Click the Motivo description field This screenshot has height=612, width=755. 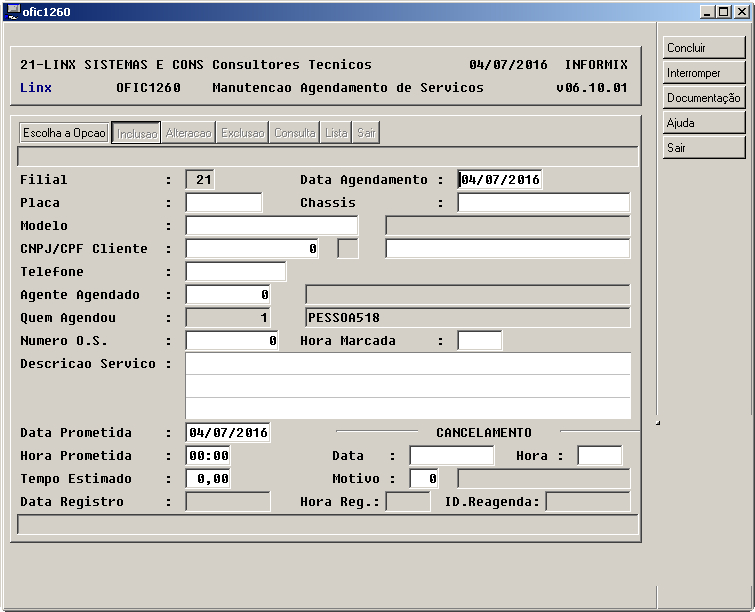click(544, 479)
